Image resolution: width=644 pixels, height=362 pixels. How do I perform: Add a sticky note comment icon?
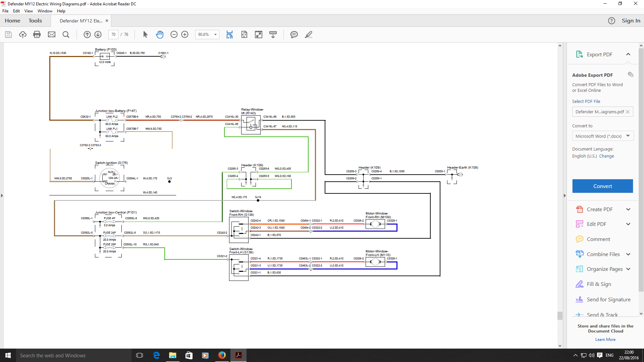[x=294, y=35]
